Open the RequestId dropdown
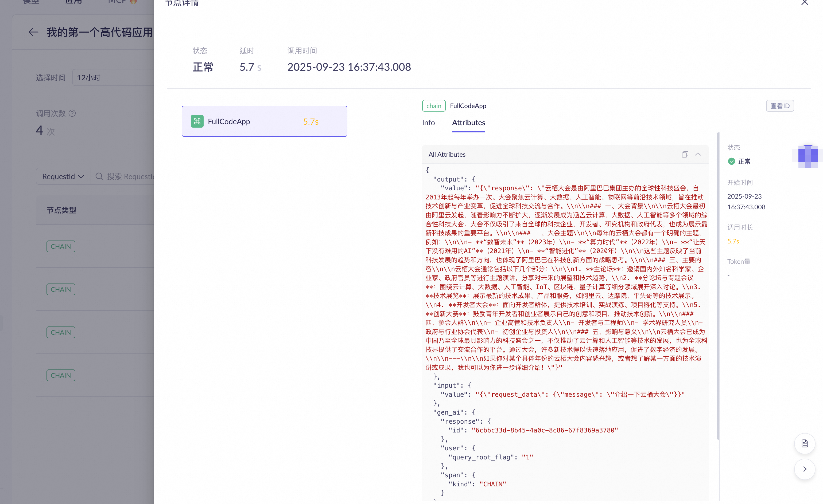Viewport: 823px width, 504px height. pos(63,176)
